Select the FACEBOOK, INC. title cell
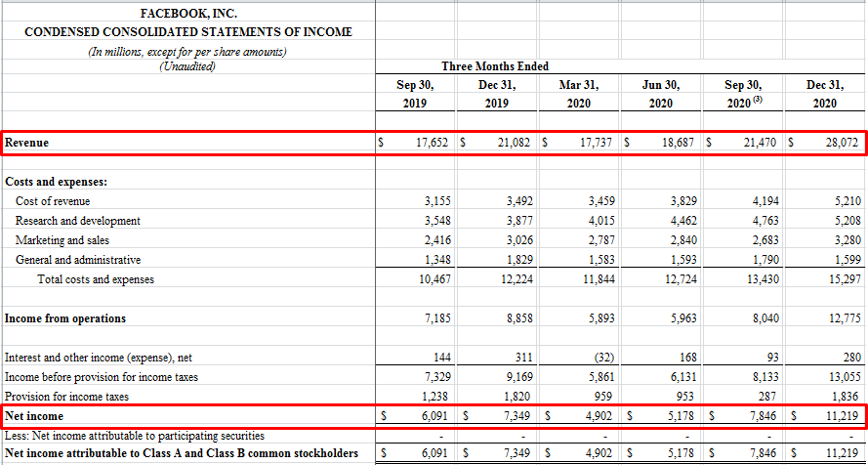Screen dimensions: 868x465 point(188,12)
